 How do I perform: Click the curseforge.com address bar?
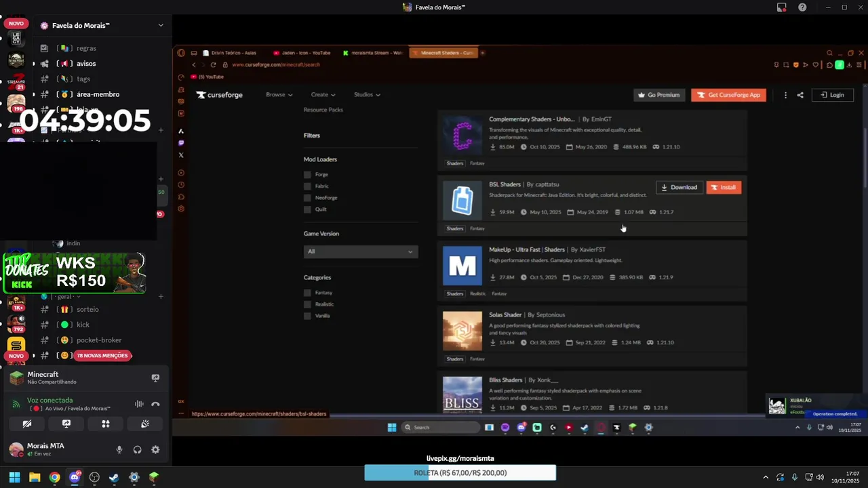(x=276, y=64)
